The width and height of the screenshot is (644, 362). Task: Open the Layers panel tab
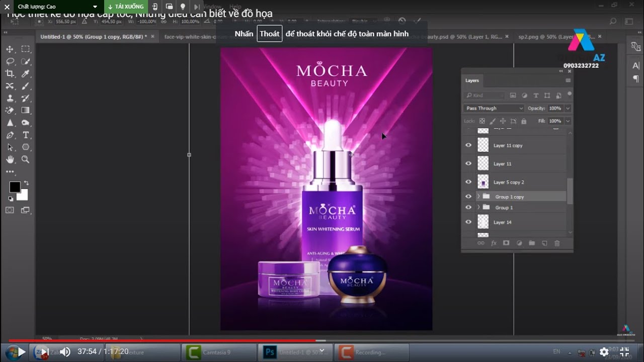(x=472, y=80)
